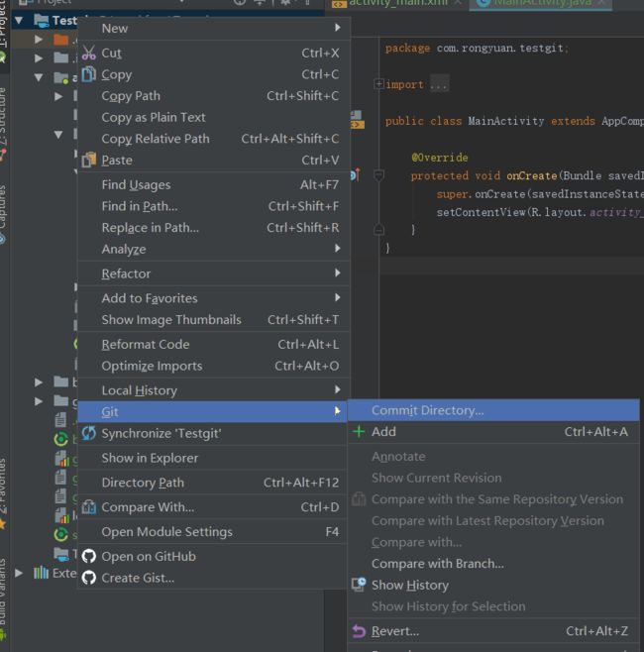This screenshot has width=644, height=652.
Task: Click the Refactor submenu arrow
Action: [x=338, y=272]
